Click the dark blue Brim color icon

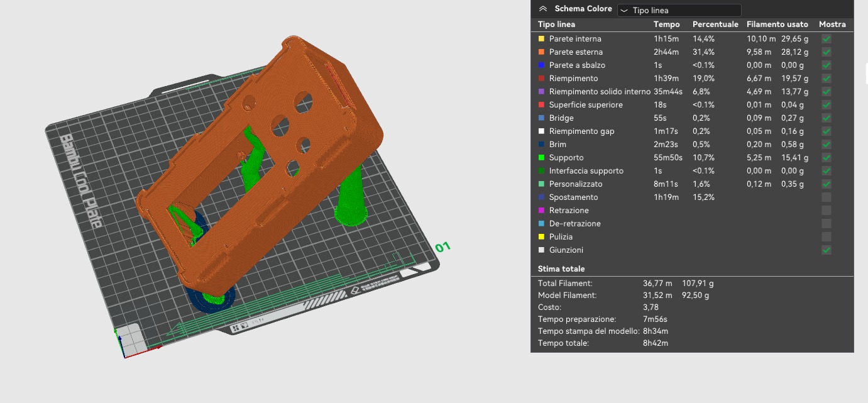541,145
